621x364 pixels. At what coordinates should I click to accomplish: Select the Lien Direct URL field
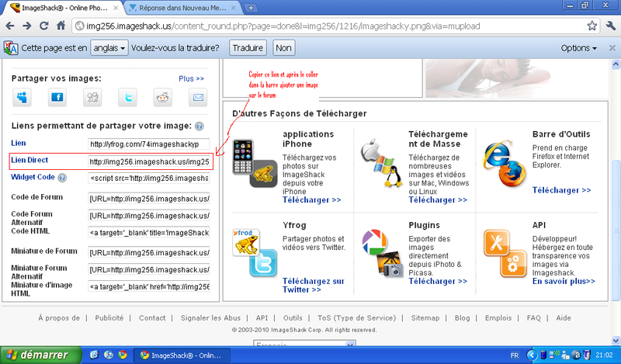148,161
